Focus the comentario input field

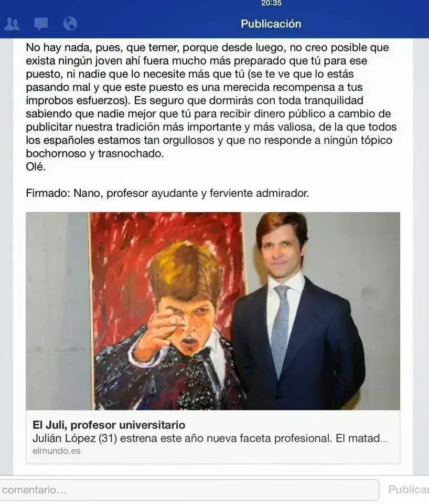tap(189, 490)
